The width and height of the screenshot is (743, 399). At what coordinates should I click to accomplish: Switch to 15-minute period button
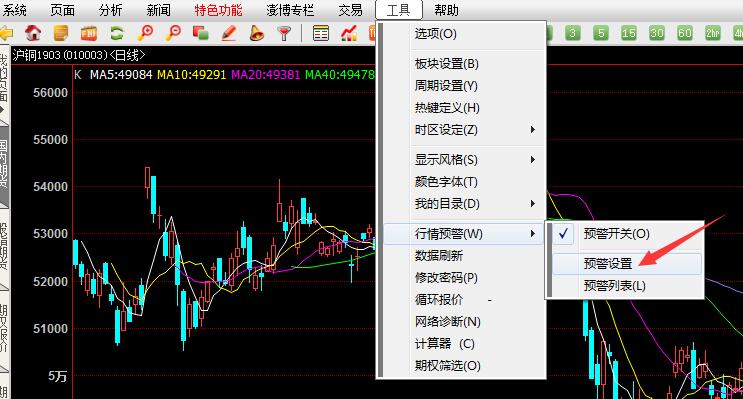[629, 33]
